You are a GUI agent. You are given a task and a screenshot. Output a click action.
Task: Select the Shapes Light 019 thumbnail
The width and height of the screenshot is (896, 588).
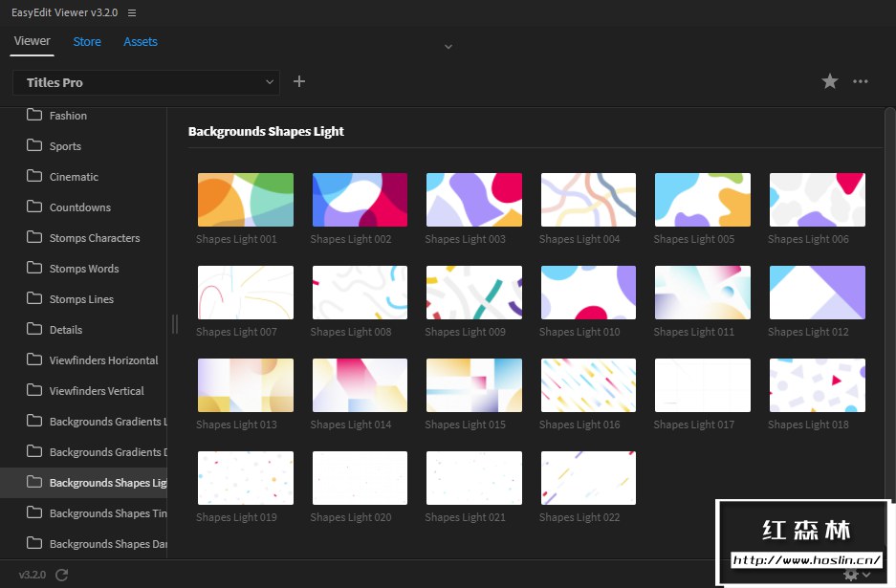(x=246, y=478)
